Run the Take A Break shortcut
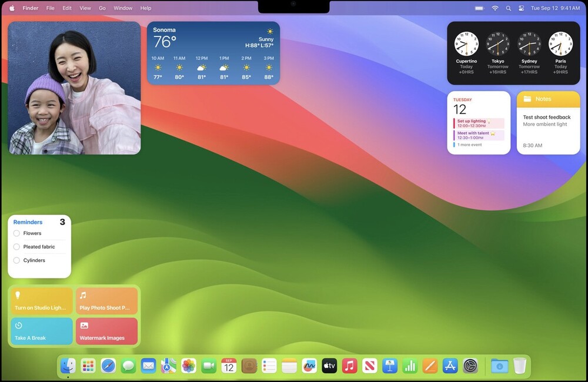Viewport: 588px width, 382px height. pyautogui.click(x=42, y=331)
